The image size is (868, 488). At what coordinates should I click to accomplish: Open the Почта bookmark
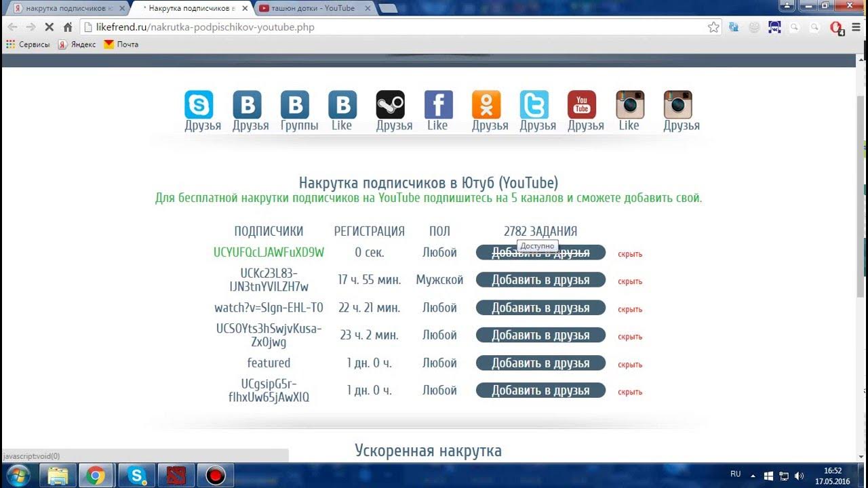coord(121,44)
